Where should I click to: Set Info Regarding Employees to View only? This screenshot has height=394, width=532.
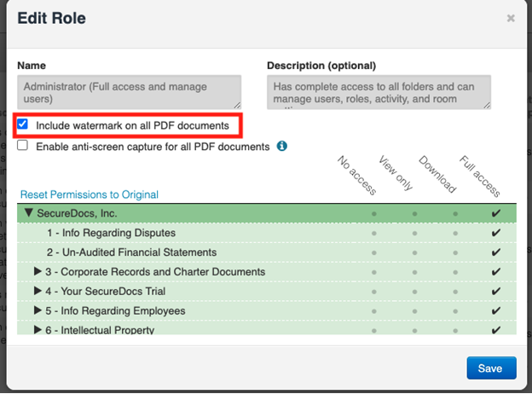click(414, 311)
